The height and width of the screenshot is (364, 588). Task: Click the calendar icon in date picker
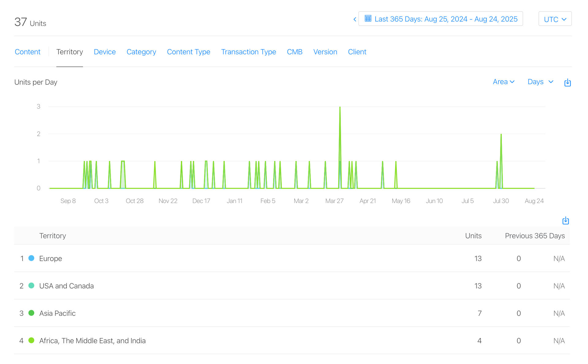click(x=368, y=19)
